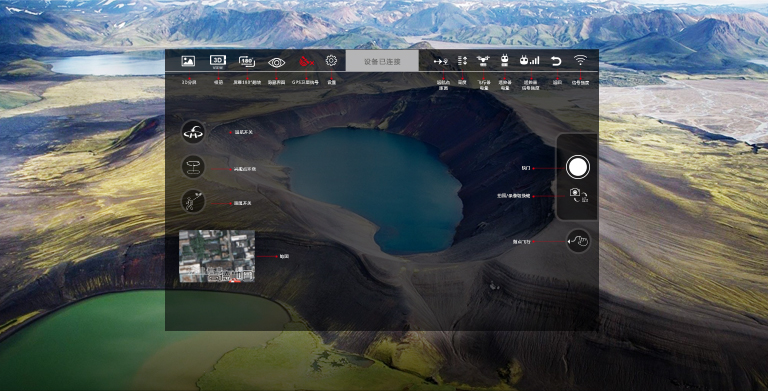Tap the altitude height indicator
Image resolution: width=768 pixels, height=391 pixels.
pos(462,61)
